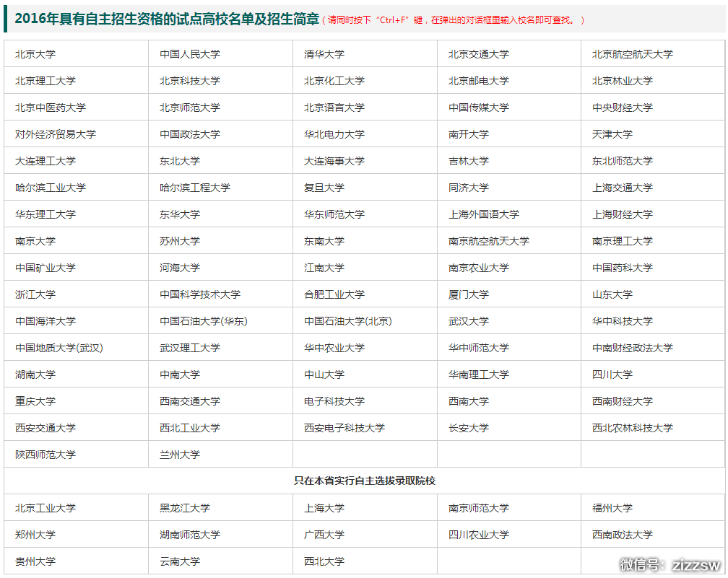Select 北京工业大学 in provincial list
This screenshot has width=728, height=578.
pyautogui.click(x=45, y=508)
